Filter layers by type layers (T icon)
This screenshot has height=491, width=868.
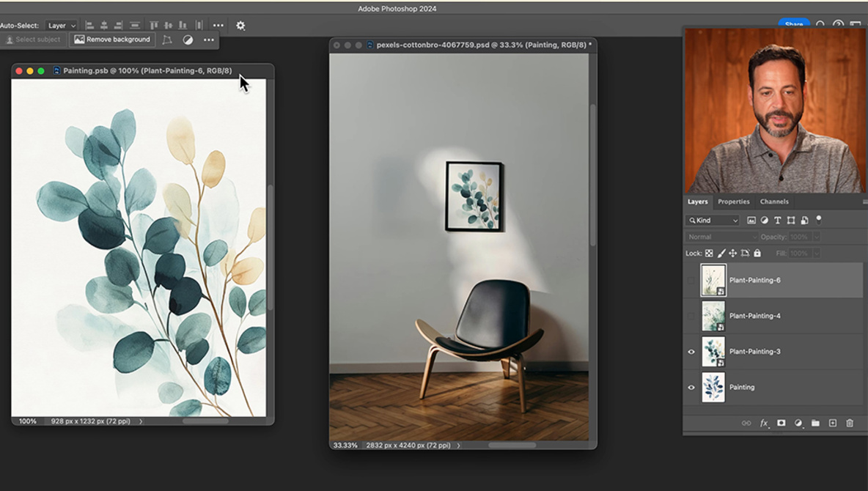pos(777,221)
